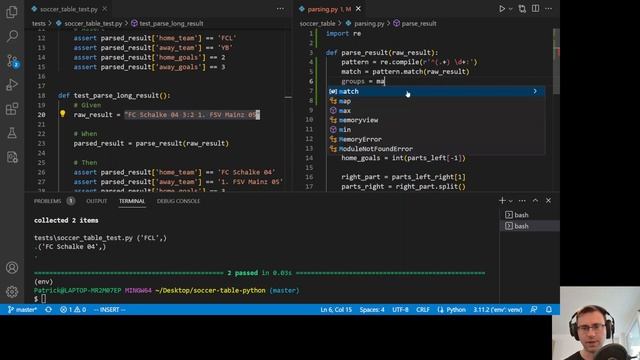Change line endings via CRLF entry
Screen dimensions: 640x360
coord(422,309)
